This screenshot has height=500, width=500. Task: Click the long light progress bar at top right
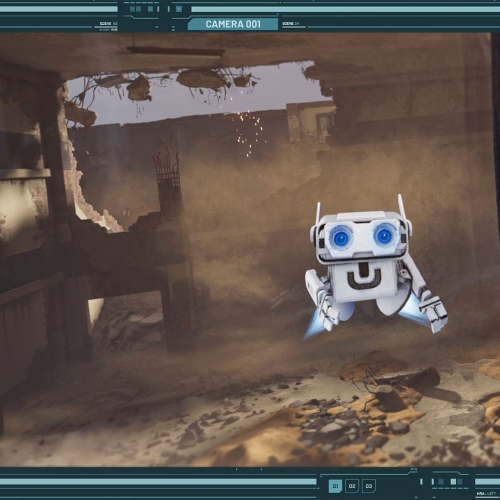[x=346, y=9]
